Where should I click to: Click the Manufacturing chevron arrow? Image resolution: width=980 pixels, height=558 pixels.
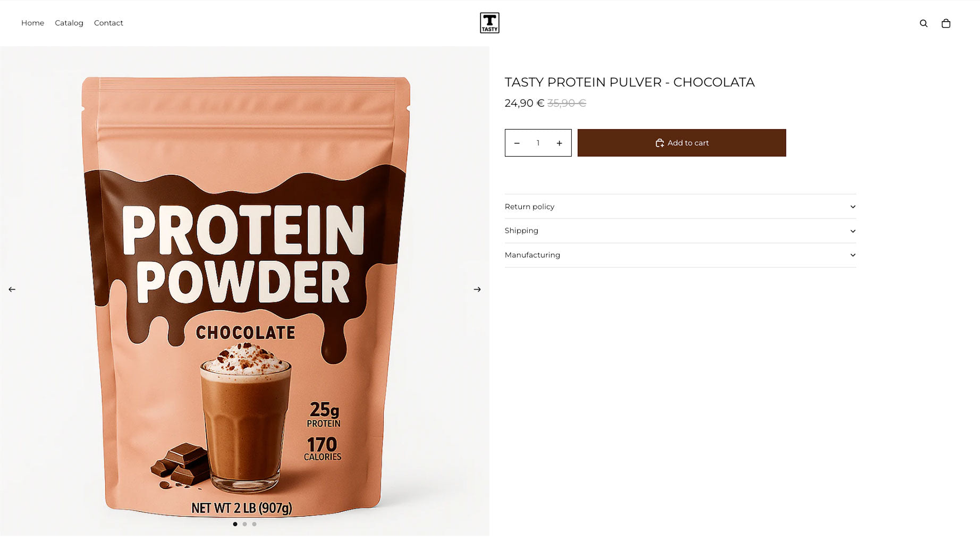[852, 255]
